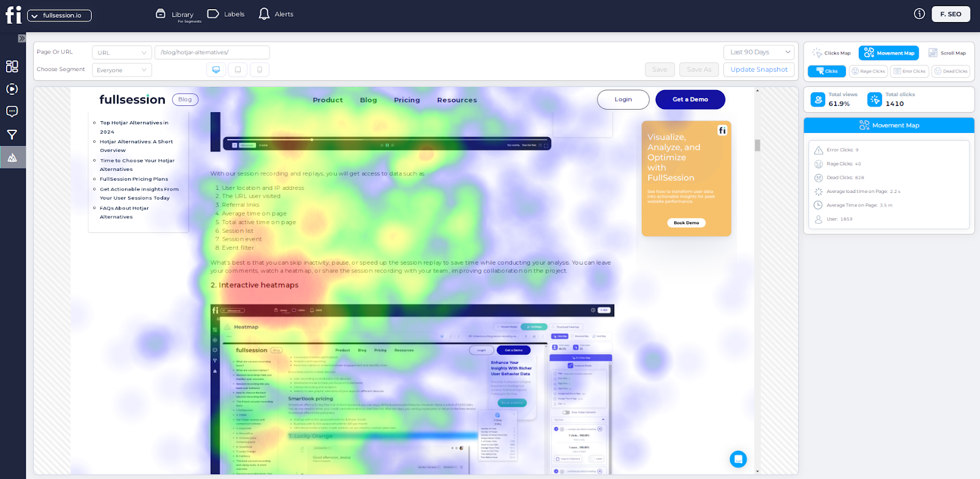Open the Library for Segments menu

point(178,15)
